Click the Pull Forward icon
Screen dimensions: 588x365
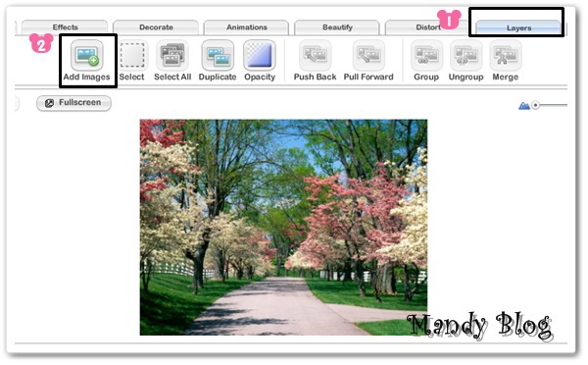coord(368,55)
